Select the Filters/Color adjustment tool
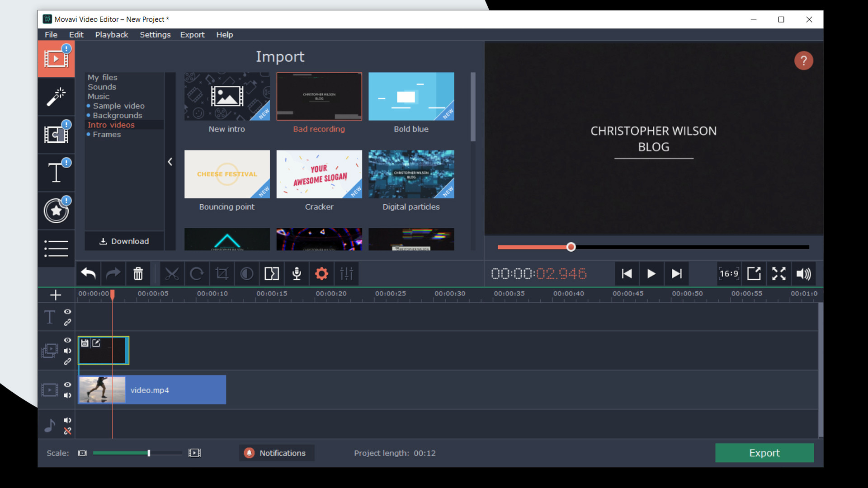Viewport: 868px width, 488px height. click(x=246, y=273)
